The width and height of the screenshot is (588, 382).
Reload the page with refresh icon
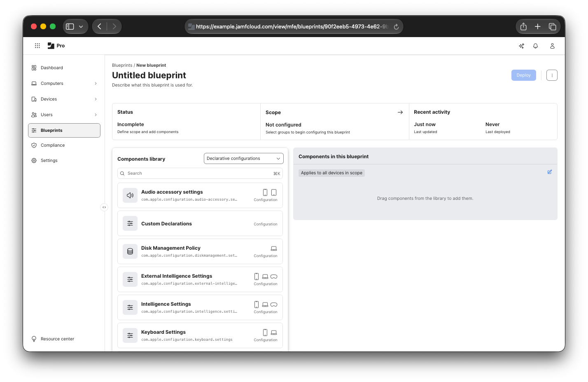coord(396,27)
